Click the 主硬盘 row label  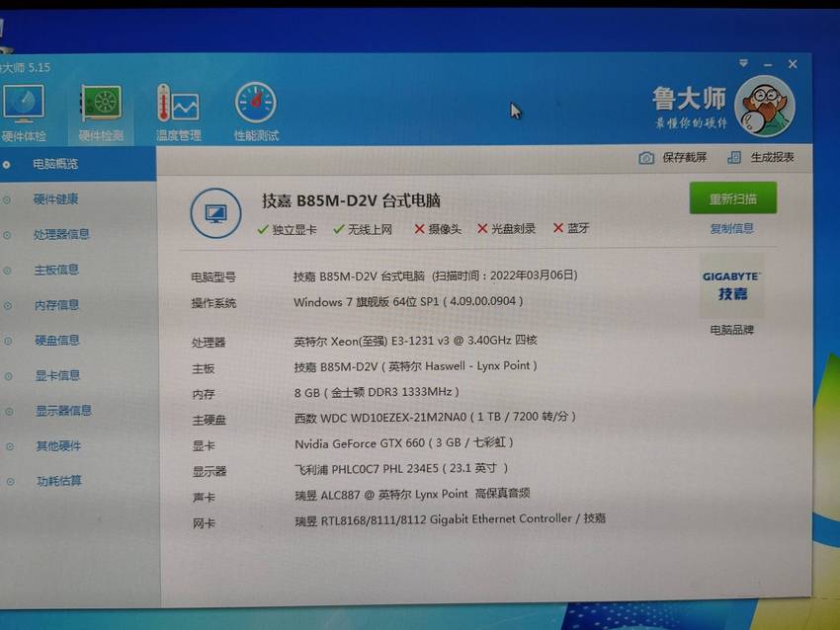click(209, 421)
